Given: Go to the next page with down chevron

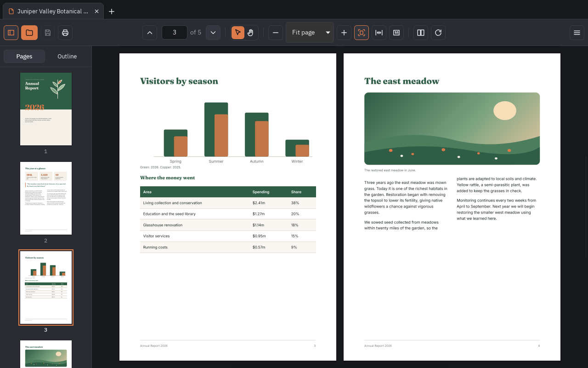Looking at the screenshot, I should [x=213, y=33].
